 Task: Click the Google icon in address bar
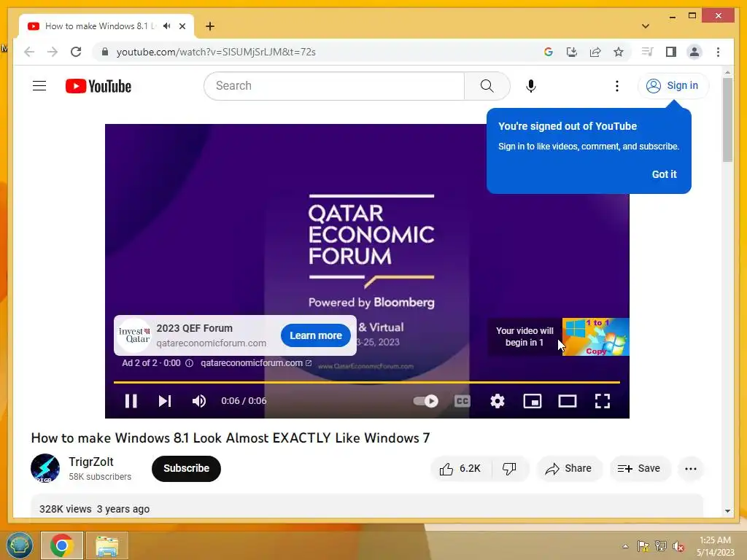coord(549,52)
